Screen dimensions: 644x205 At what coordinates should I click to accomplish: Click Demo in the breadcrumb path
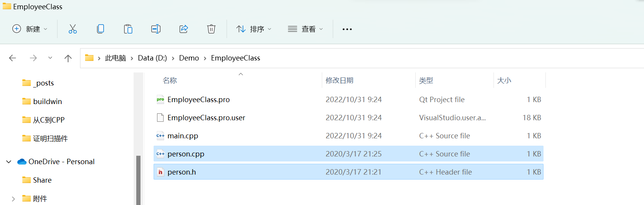point(189,58)
